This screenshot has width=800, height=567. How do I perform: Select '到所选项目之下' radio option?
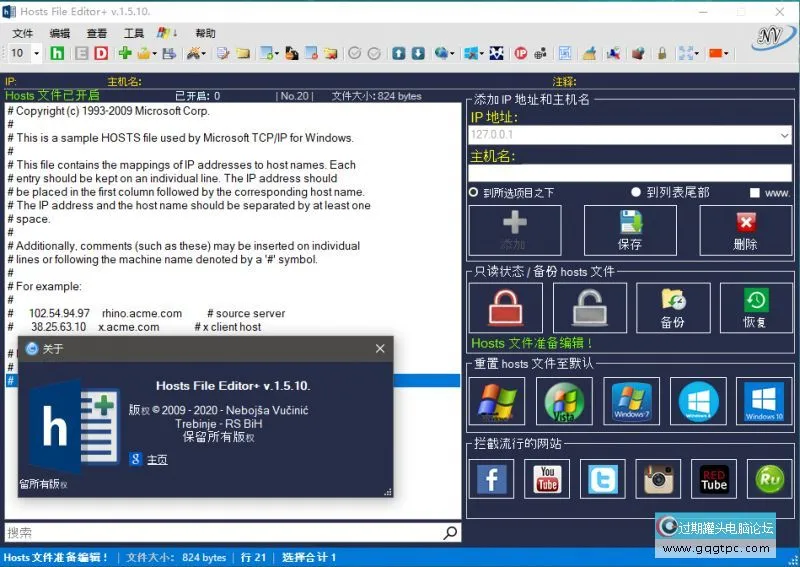pyautogui.click(x=474, y=192)
